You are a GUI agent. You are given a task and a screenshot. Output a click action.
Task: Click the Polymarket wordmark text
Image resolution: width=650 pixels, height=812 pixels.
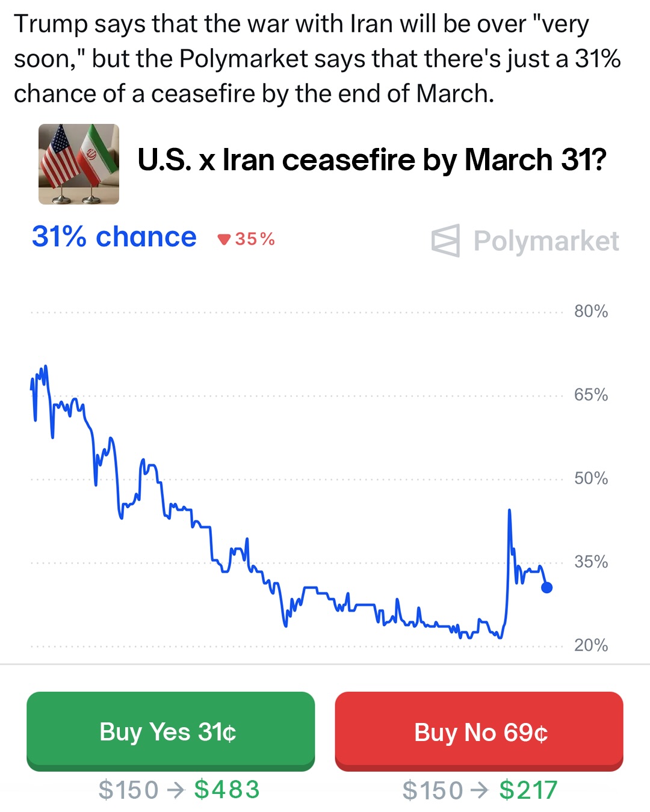coord(546,241)
